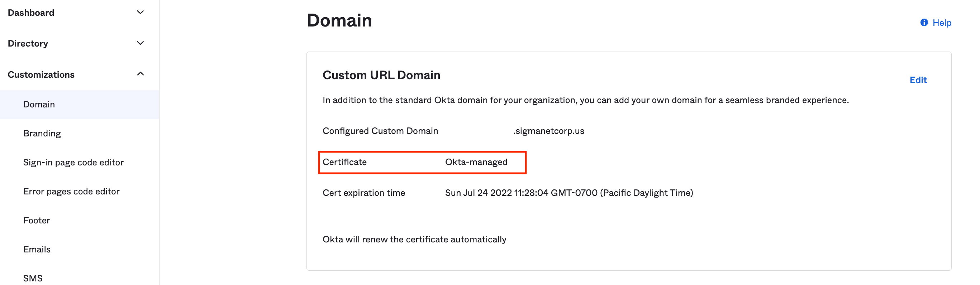Collapse the Customizations section chevron
This screenshot has height=285, width=980.
pos(141,74)
